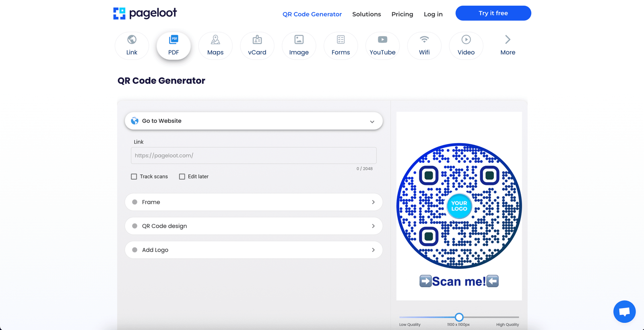Expand the Frame section
This screenshot has width=644, height=330.
pyautogui.click(x=254, y=202)
